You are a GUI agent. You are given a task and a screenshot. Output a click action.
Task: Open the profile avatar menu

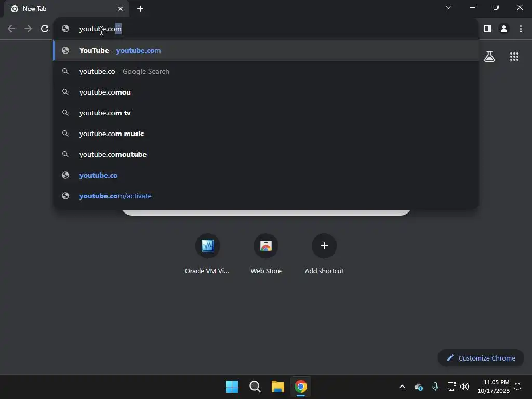[504, 29]
